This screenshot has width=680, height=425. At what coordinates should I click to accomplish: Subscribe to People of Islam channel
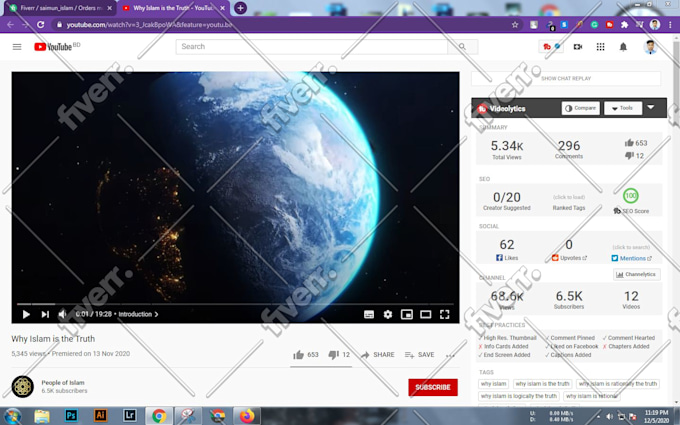point(433,387)
